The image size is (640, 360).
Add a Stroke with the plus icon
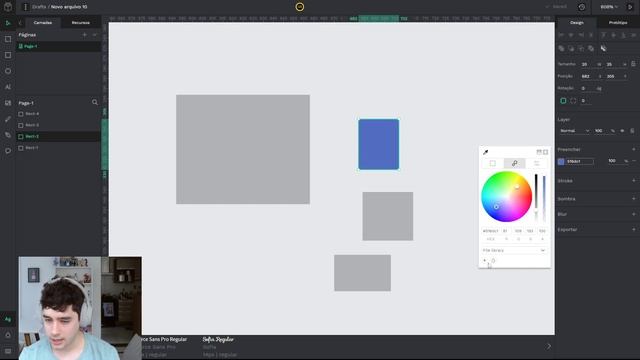point(634,180)
